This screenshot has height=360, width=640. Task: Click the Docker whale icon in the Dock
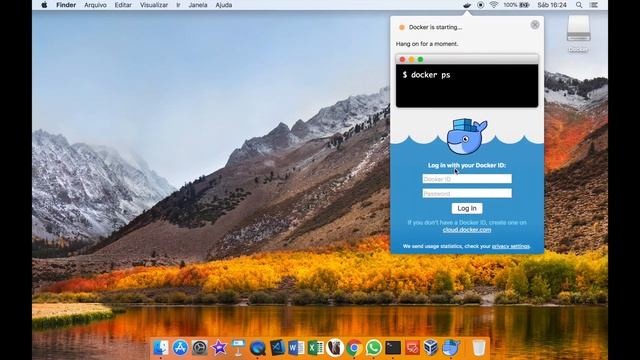pos(451,348)
